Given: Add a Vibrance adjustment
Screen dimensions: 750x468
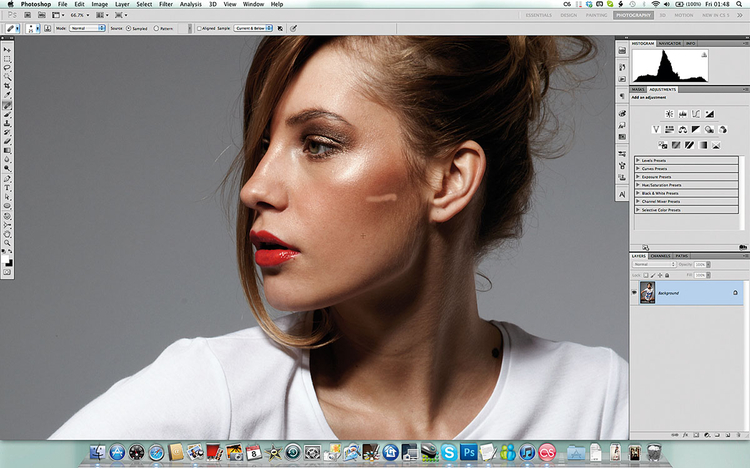Looking at the screenshot, I should (656, 129).
